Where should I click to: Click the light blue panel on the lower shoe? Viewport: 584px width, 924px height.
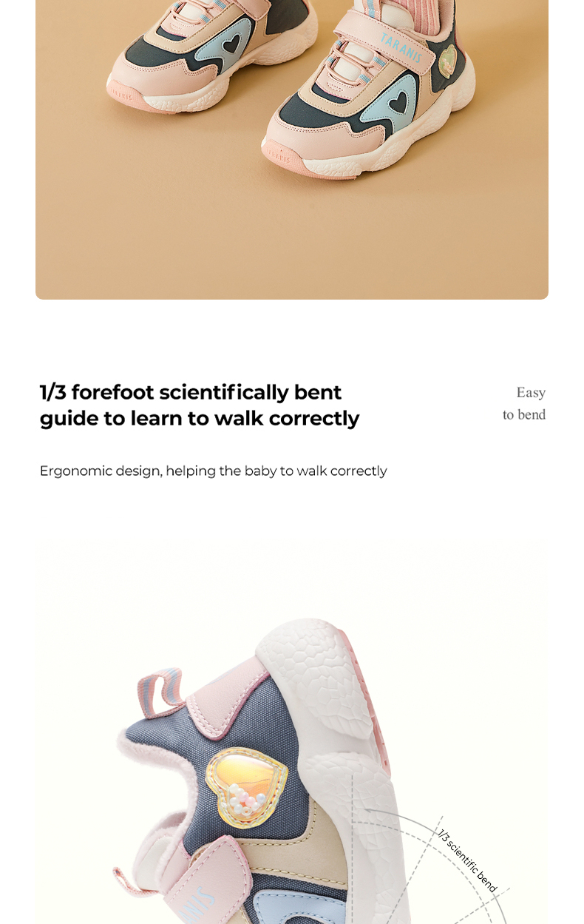coord(292,906)
